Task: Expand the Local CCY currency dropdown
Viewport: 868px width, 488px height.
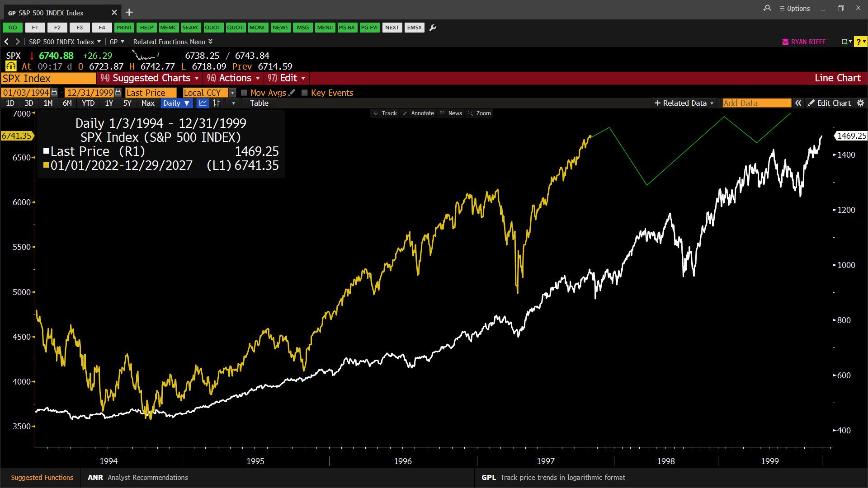Action: point(232,93)
